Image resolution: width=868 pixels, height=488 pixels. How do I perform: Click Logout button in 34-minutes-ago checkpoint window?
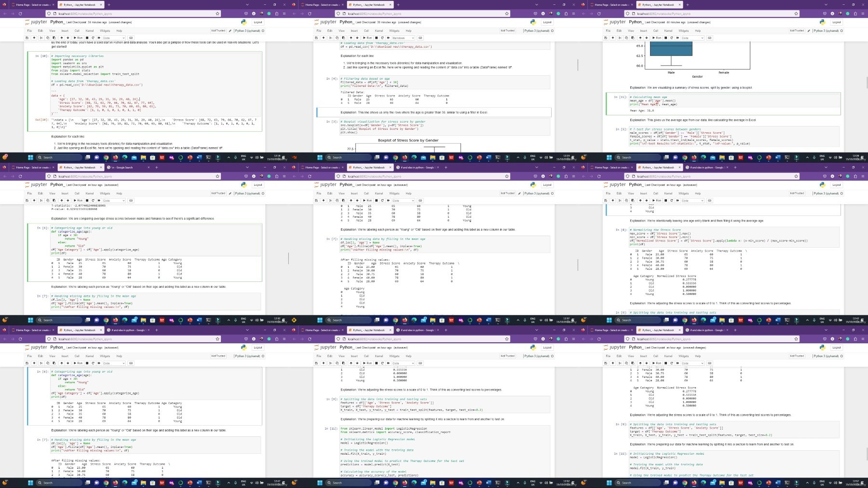(258, 22)
